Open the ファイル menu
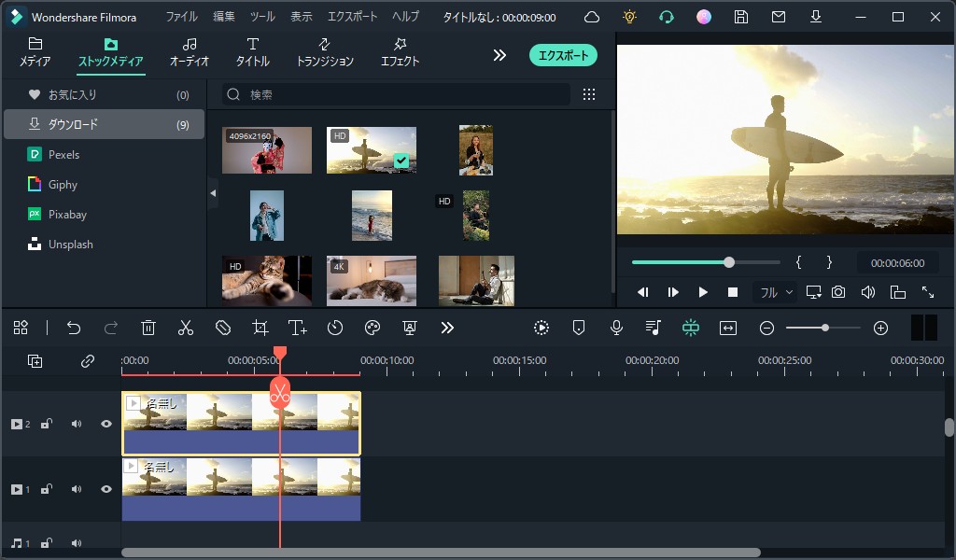The height and width of the screenshot is (560, 956). coord(182,17)
